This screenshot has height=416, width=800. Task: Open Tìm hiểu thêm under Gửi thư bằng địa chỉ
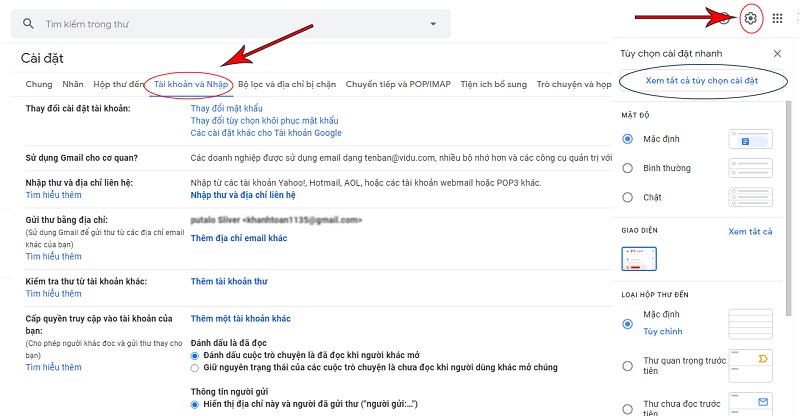tap(54, 256)
